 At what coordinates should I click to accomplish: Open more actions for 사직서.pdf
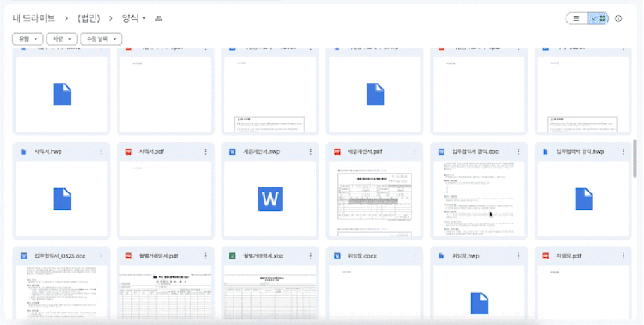(x=206, y=152)
